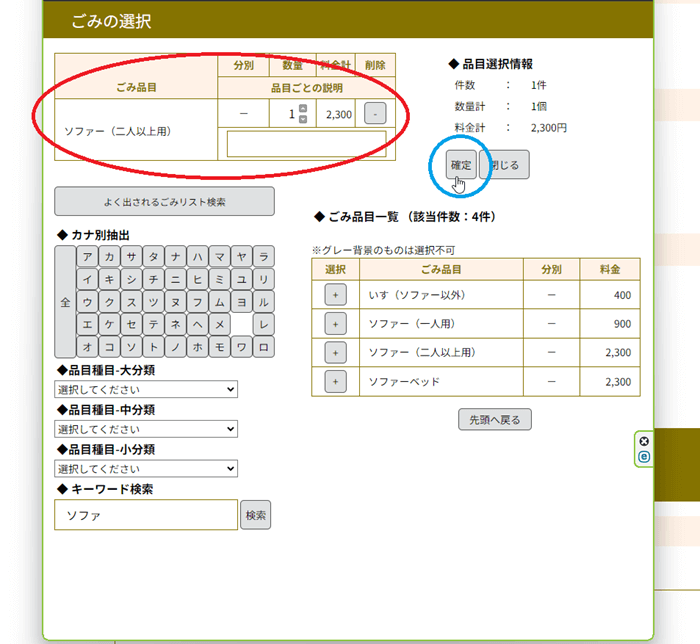
Task: Filter by kana ロ
Action: 264,347
